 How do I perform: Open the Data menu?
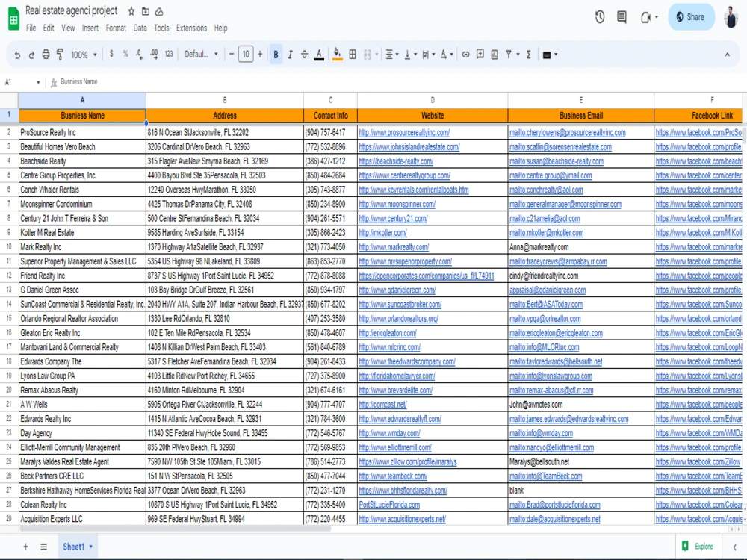(x=140, y=28)
